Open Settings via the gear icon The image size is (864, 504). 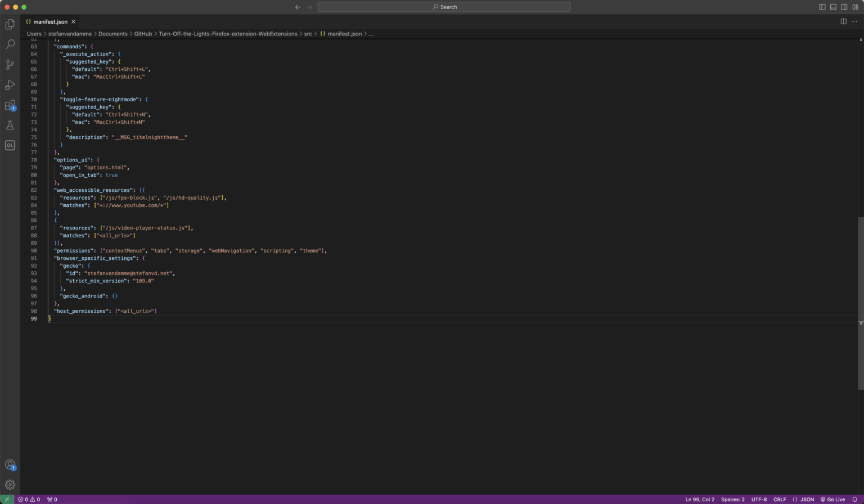10,484
